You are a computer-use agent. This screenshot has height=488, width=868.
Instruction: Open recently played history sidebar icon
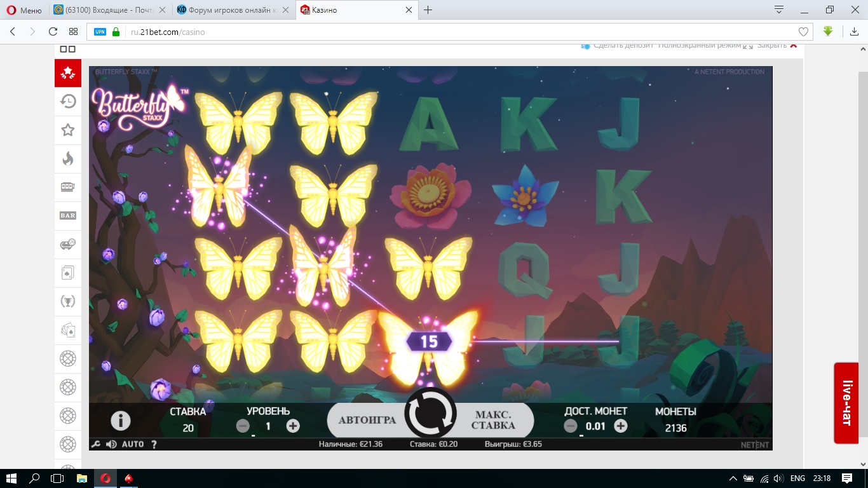(x=68, y=102)
